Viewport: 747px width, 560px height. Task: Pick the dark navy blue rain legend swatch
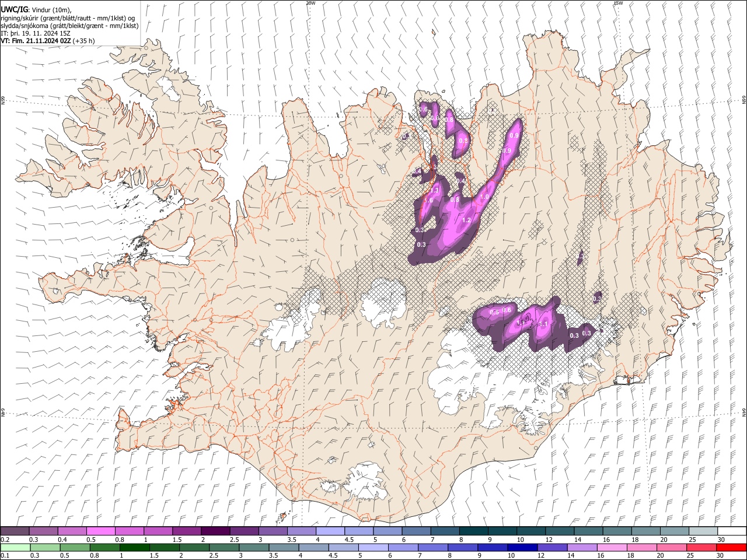click(522, 547)
